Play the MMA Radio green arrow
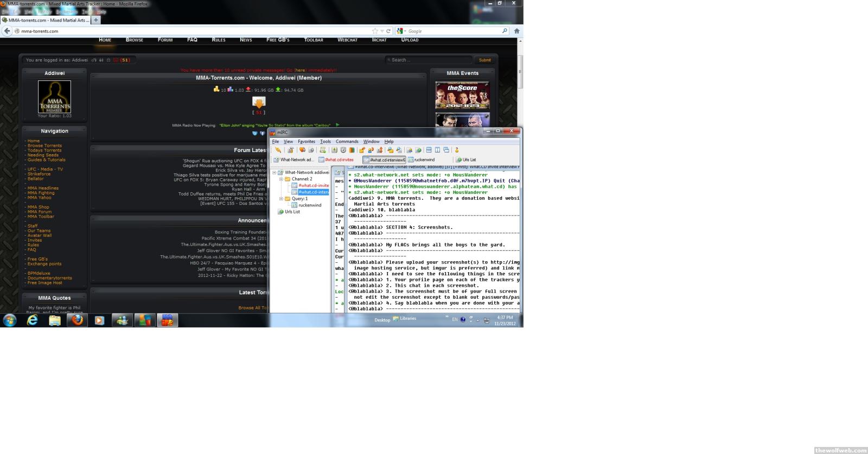Image resolution: width=868 pixels, height=454 pixels. pos(337,125)
